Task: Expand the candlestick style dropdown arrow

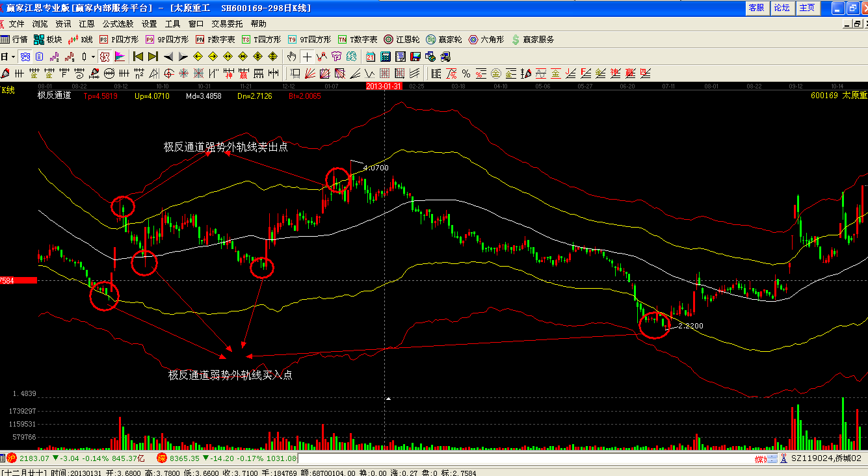Action: [92, 57]
